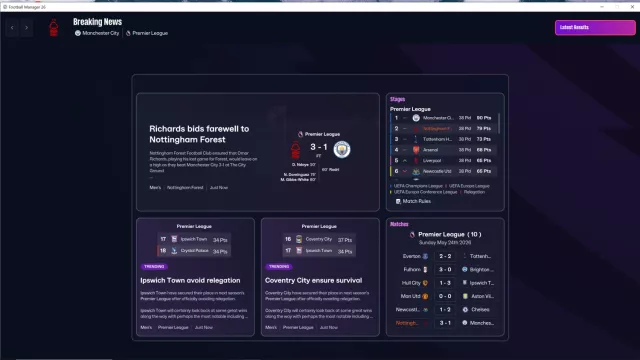Viewport: 640px width, 360px height.
Task: Open Ipswich Town avoid relegation story
Action: pyautogui.click(x=190, y=280)
